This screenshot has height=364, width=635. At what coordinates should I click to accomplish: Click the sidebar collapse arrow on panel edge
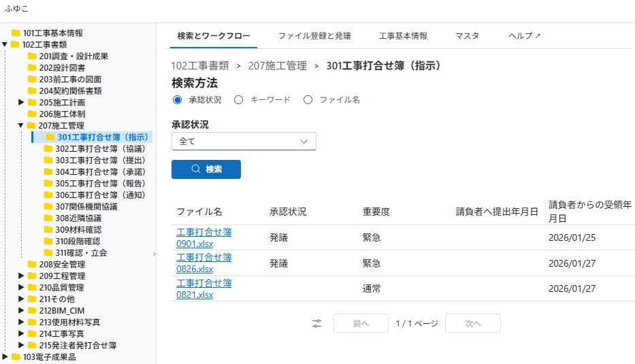click(x=154, y=254)
